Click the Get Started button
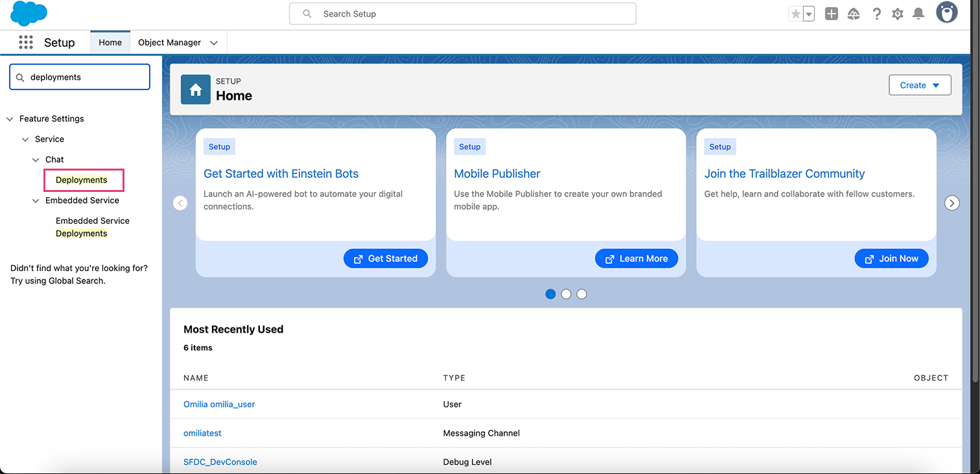 [385, 259]
